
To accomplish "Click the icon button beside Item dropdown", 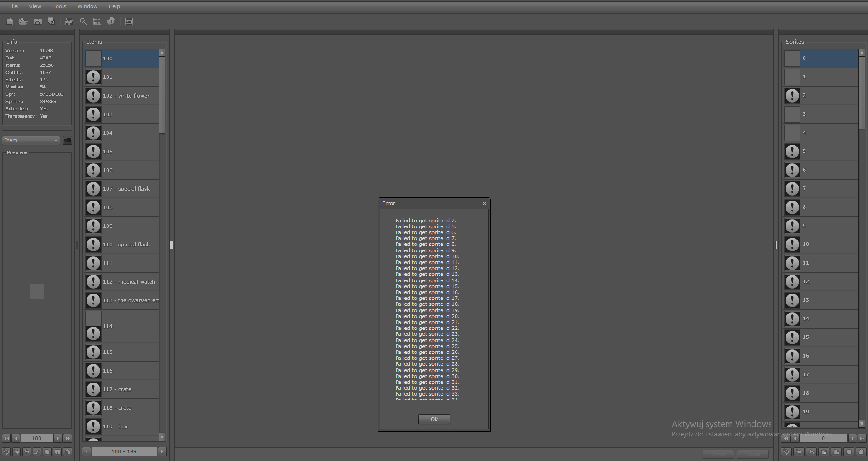I will click(68, 141).
